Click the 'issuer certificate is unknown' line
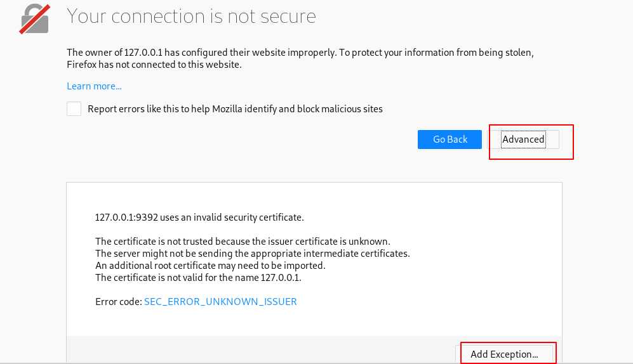Viewport: 633px width, 364px height. 243,242
